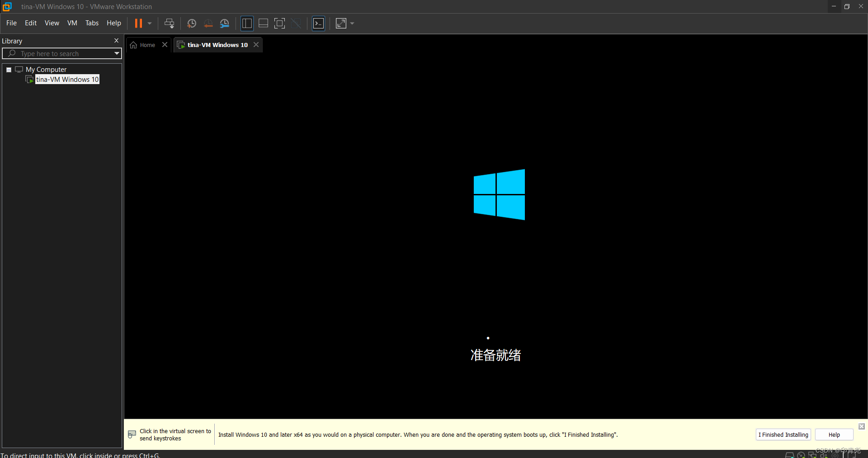Restore down the VMware window
Image resolution: width=868 pixels, height=458 pixels.
[847, 6]
